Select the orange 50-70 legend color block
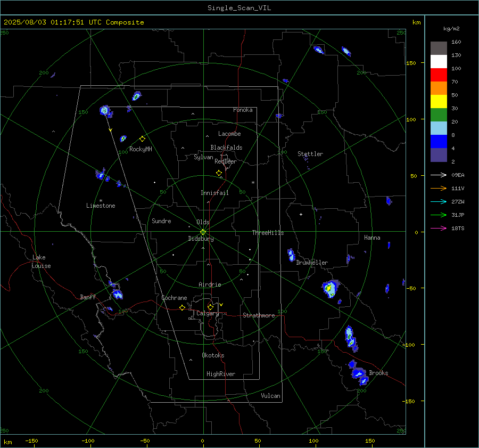 pos(439,88)
